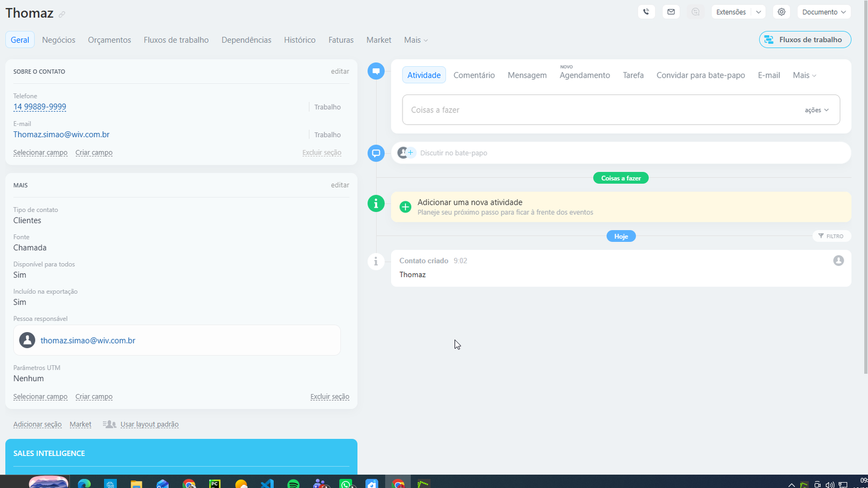
Task: Click the Filtro button in timeline
Action: pyautogui.click(x=831, y=236)
